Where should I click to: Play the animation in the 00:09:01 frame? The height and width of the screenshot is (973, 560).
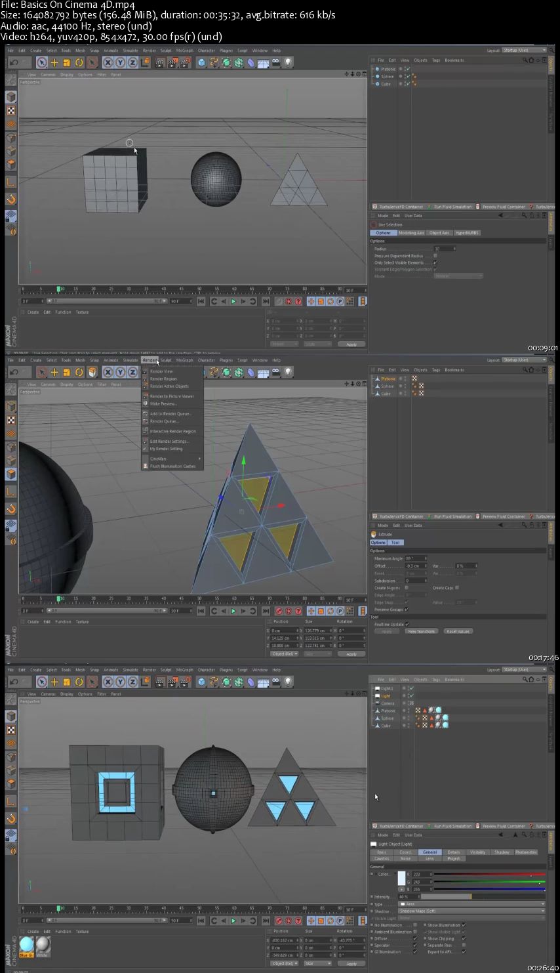coord(233,301)
